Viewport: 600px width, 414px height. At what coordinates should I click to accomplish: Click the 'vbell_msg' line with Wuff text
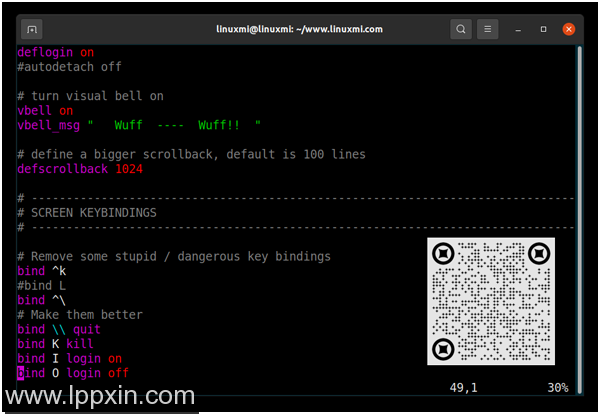coord(139,125)
